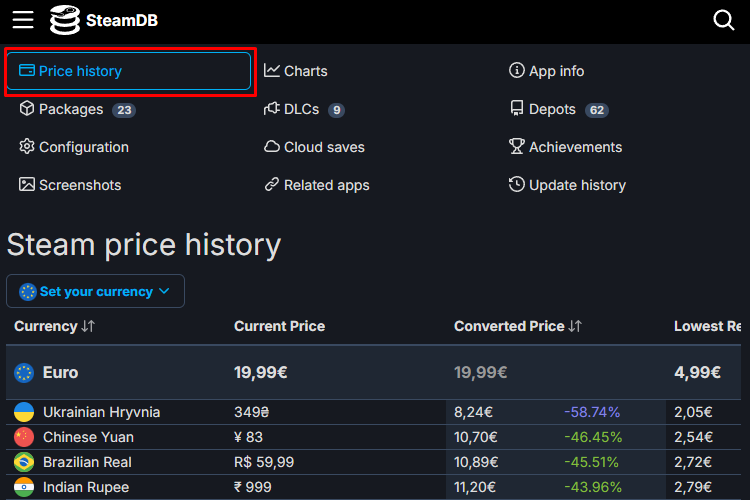Click the Charts line-graph icon
The width and height of the screenshot is (750, 500).
tap(272, 70)
